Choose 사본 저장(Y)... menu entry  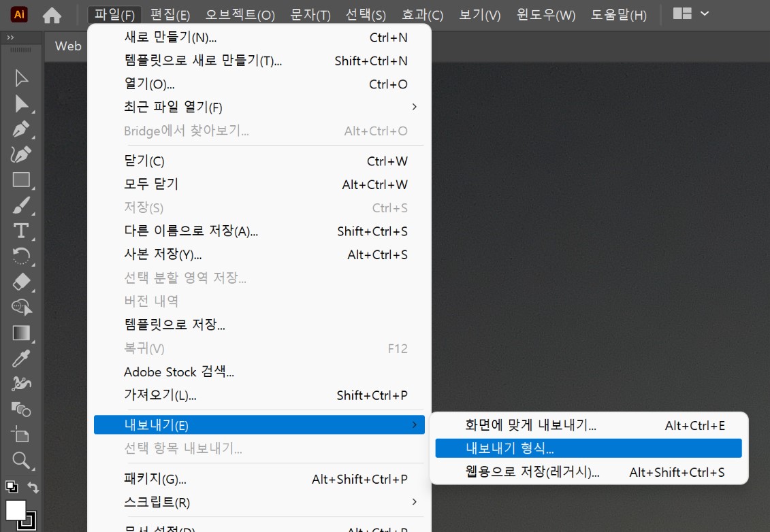259,254
